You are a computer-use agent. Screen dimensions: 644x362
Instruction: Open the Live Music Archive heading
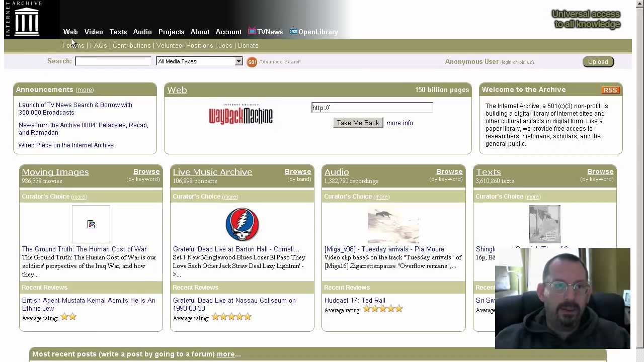click(x=212, y=172)
